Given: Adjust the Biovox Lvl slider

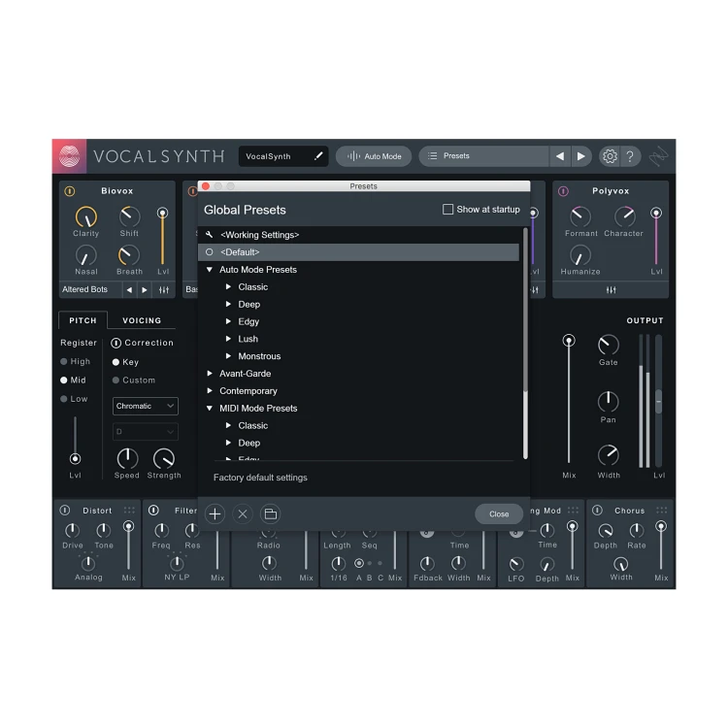Looking at the screenshot, I should coord(162,238).
